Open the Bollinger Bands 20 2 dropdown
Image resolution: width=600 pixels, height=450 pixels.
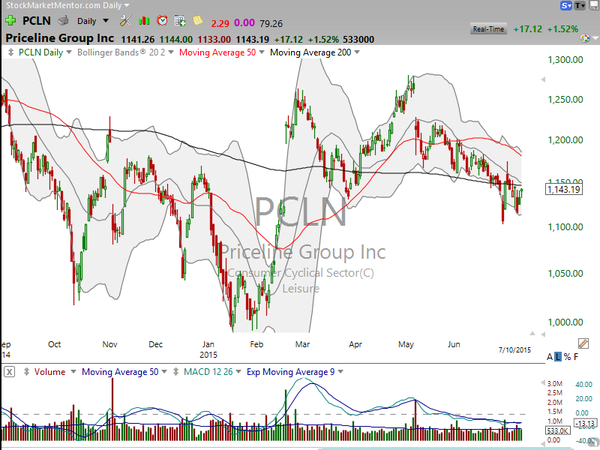(x=171, y=52)
